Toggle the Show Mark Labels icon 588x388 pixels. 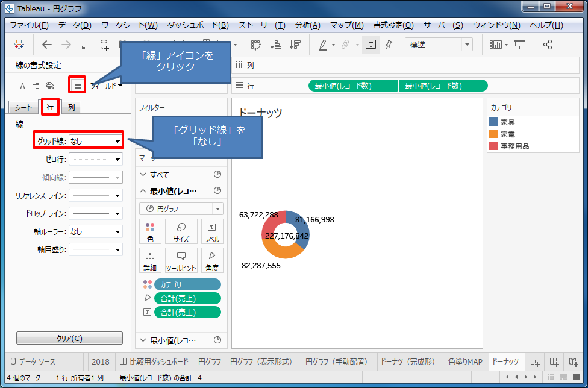(371, 44)
